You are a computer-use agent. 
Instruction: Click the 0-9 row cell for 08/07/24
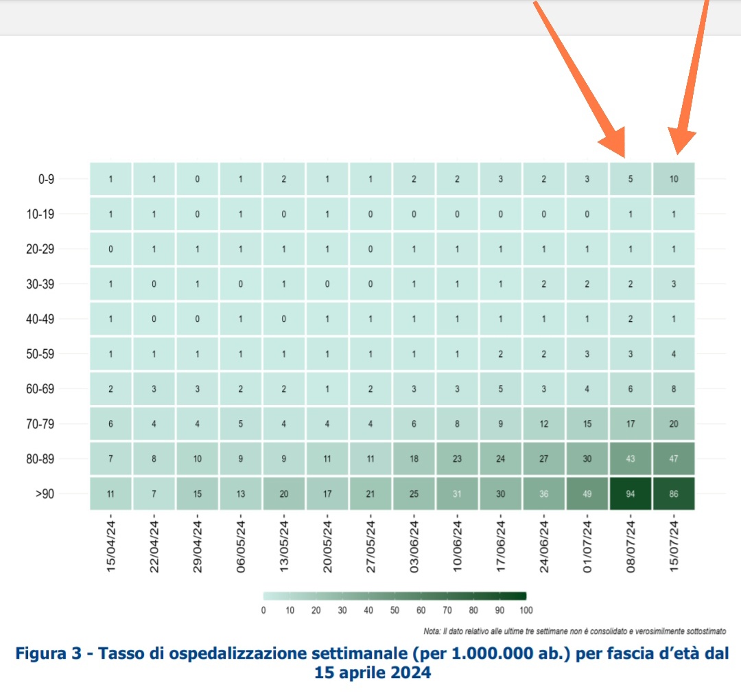point(631,179)
